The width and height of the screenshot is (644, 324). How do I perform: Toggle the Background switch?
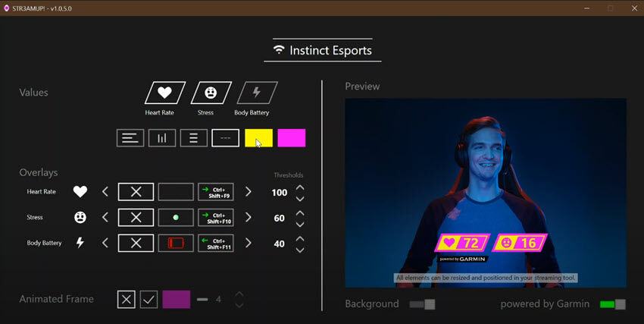coord(422,304)
